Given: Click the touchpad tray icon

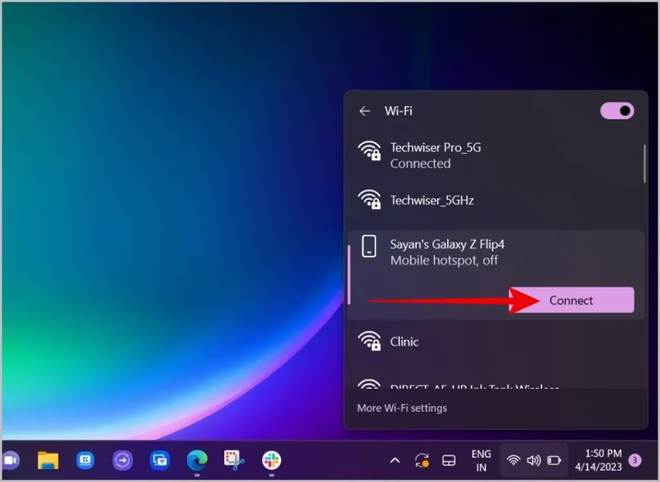Looking at the screenshot, I should pos(449,461).
